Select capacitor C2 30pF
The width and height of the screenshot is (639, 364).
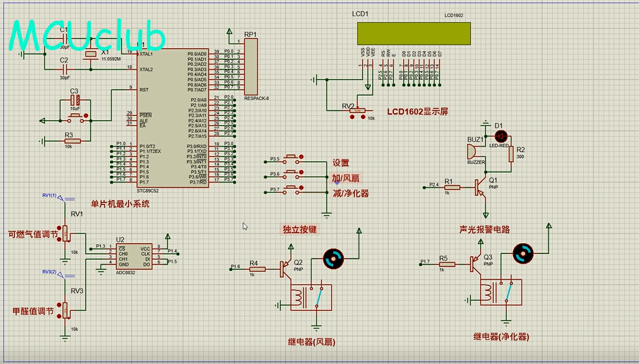click(64, 69)
